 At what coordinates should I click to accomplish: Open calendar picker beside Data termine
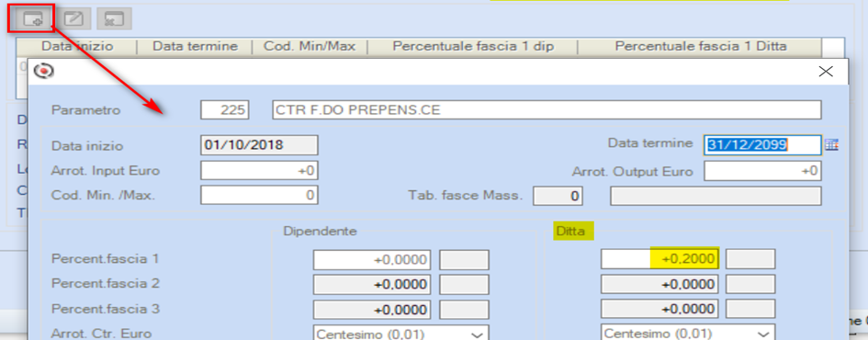click(x=831, y=144)
